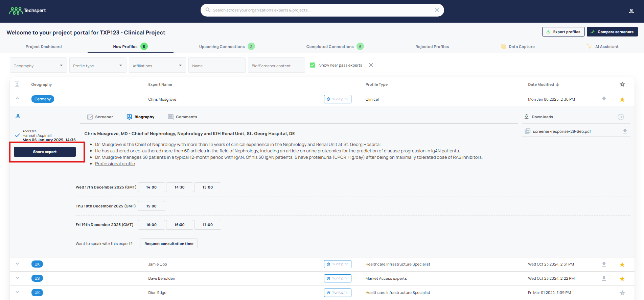Select 15:00 slot on Wed 17th December
The image size is (644, 300).
[208, 187]
